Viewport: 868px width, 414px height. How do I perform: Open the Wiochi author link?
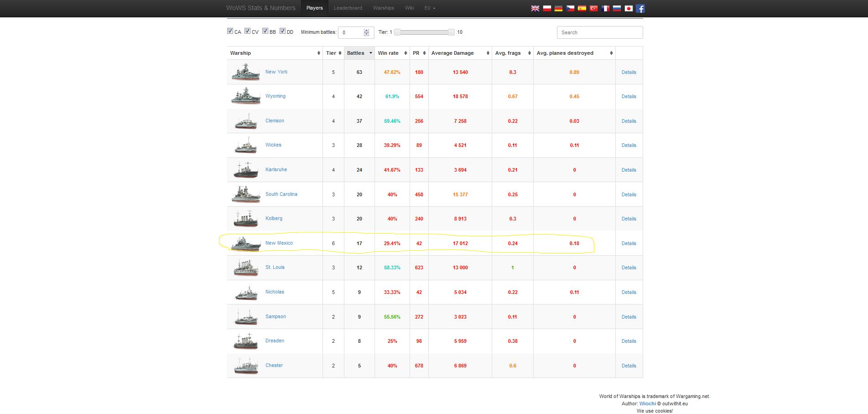(648, 404)
